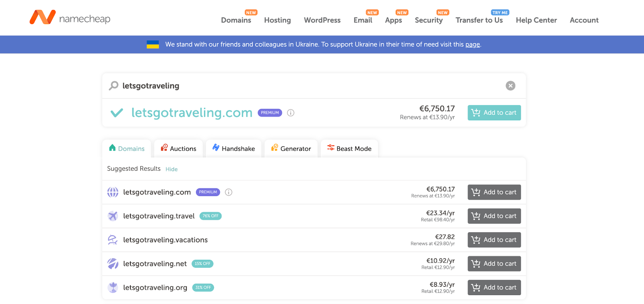
Task: Click the globe icon for letsgotraveling.com
Action: [113, 192]
